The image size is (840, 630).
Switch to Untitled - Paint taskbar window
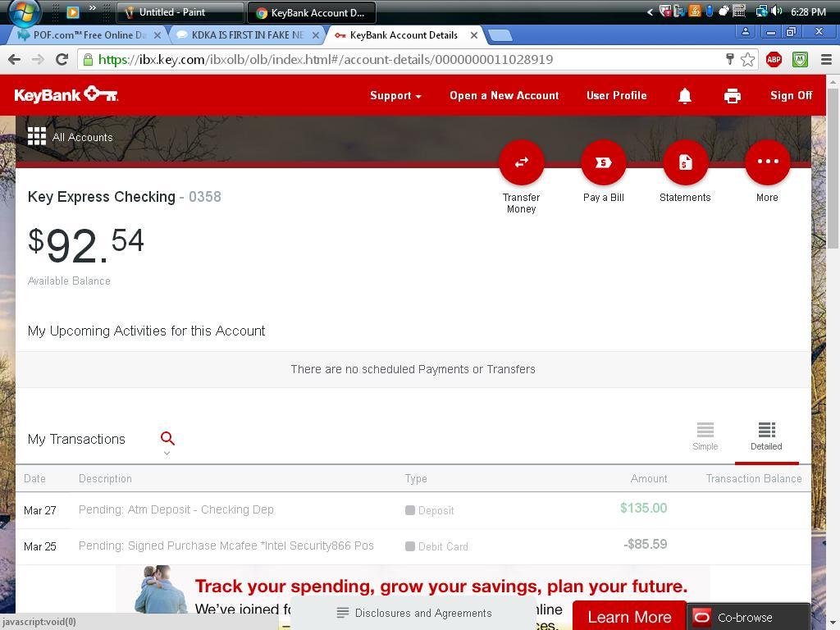[180, 11]
